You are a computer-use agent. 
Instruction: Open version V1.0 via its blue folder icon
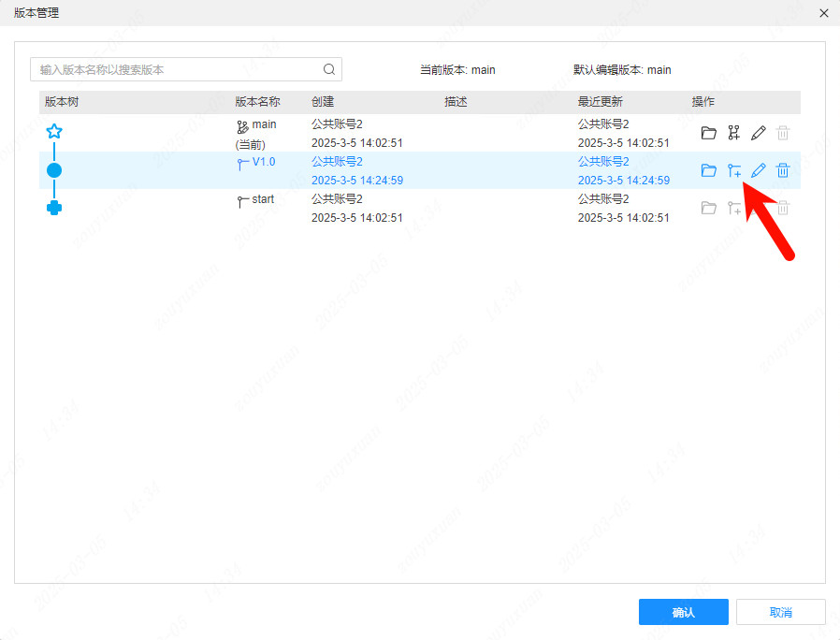click(708, 170)
